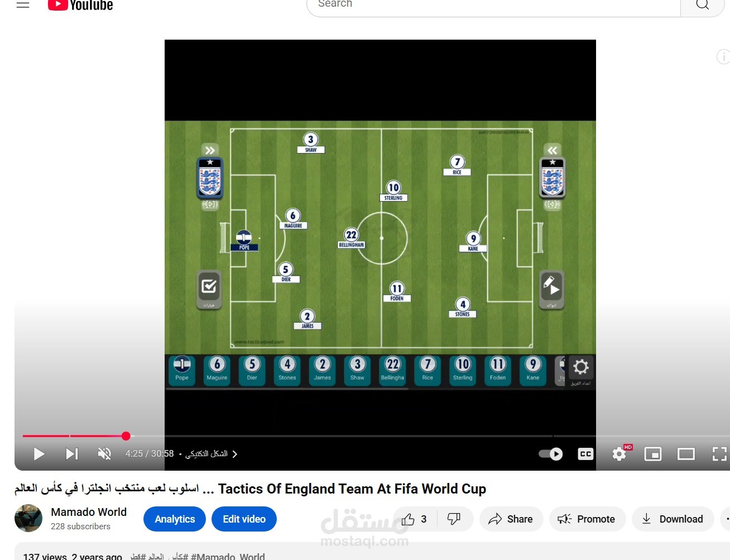Click inside the Search field
The width and height of the screenshot is (730, 560).
pyautogui.click(x=493, y=5)
